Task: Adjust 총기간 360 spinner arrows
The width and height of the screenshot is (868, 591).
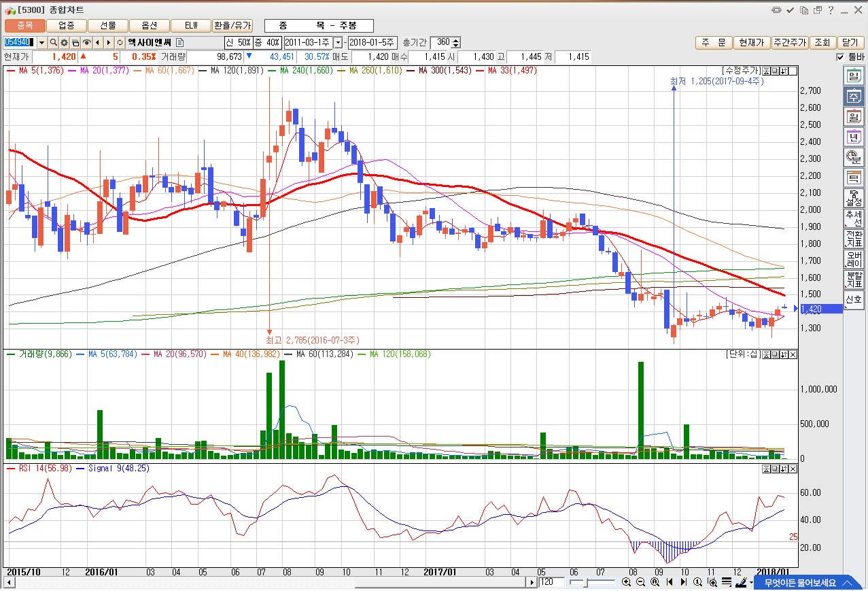Action: 456,42
